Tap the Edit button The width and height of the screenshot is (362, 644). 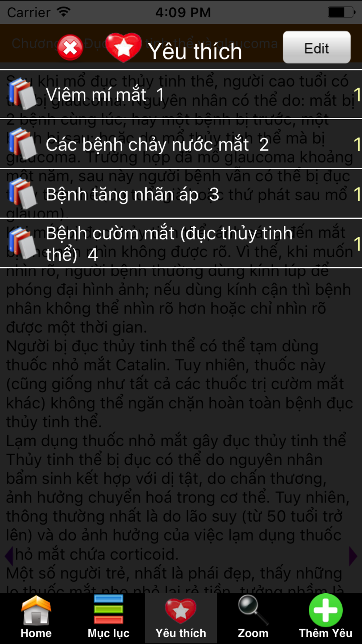[x=316, y=47]
